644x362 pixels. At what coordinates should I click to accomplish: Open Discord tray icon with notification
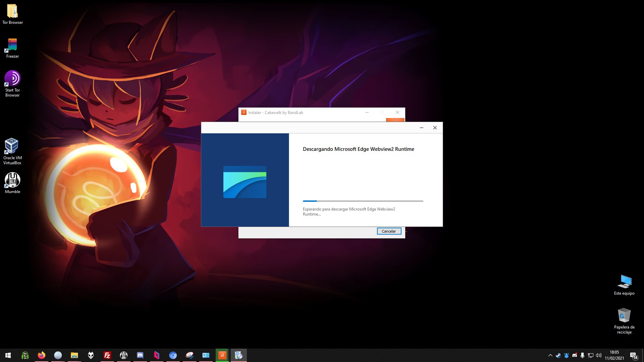coord(575,355)
